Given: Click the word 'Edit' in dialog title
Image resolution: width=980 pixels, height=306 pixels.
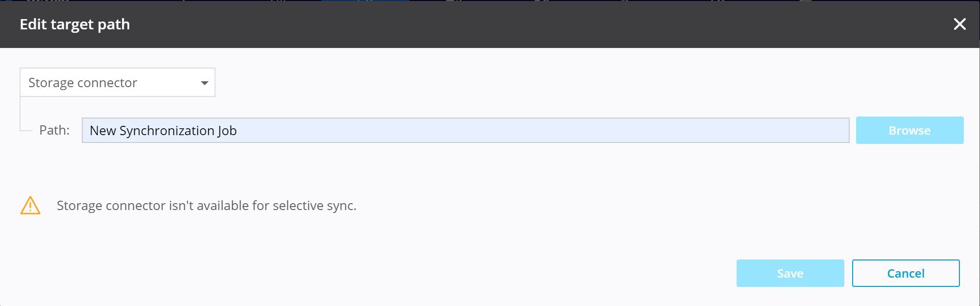Looking at the screenshot, I should pos(33,24).
